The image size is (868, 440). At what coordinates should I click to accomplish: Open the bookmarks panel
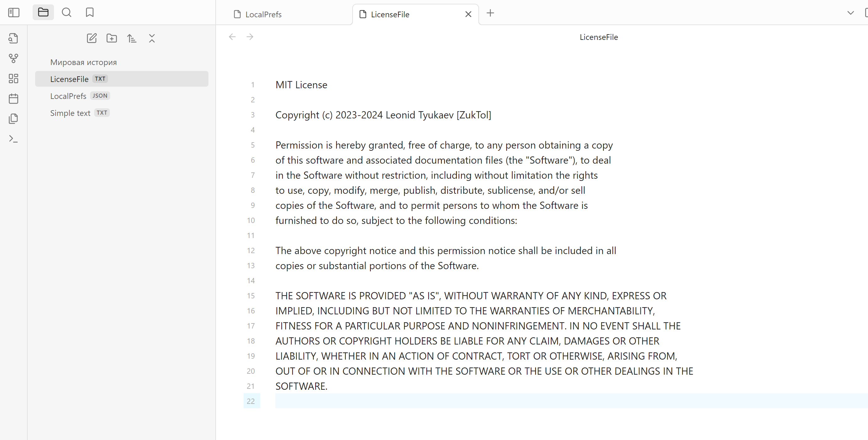pyautogui.click(x=90, y=13)
